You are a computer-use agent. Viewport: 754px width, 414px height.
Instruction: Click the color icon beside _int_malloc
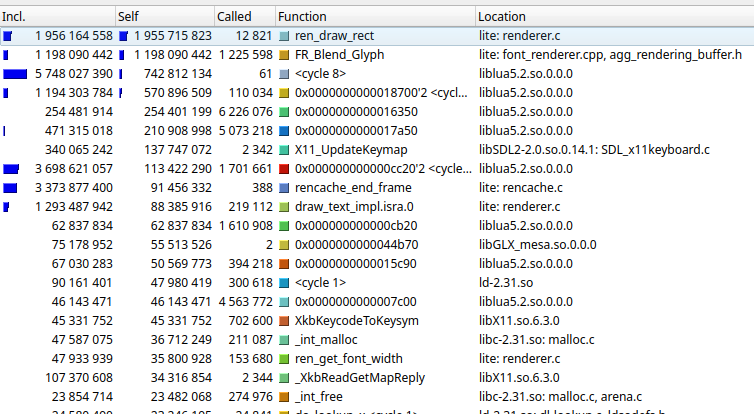click(284, 340)
